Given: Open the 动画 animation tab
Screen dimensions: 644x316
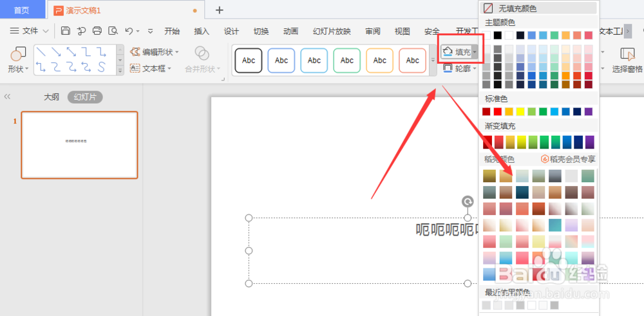Looking at the screenshot, I should pos(291,31).
